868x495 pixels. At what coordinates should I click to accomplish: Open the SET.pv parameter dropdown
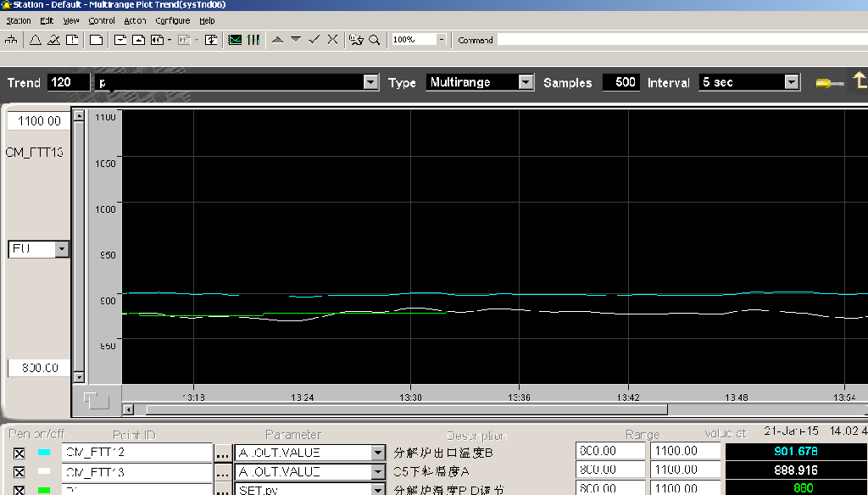tap(378, 489)
